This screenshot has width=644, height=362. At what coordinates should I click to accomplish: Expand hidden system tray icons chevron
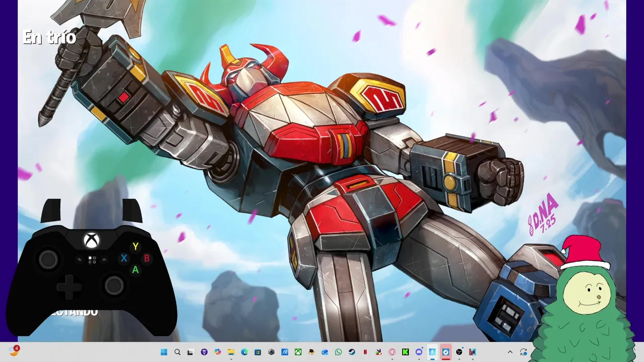click(510, 352)
